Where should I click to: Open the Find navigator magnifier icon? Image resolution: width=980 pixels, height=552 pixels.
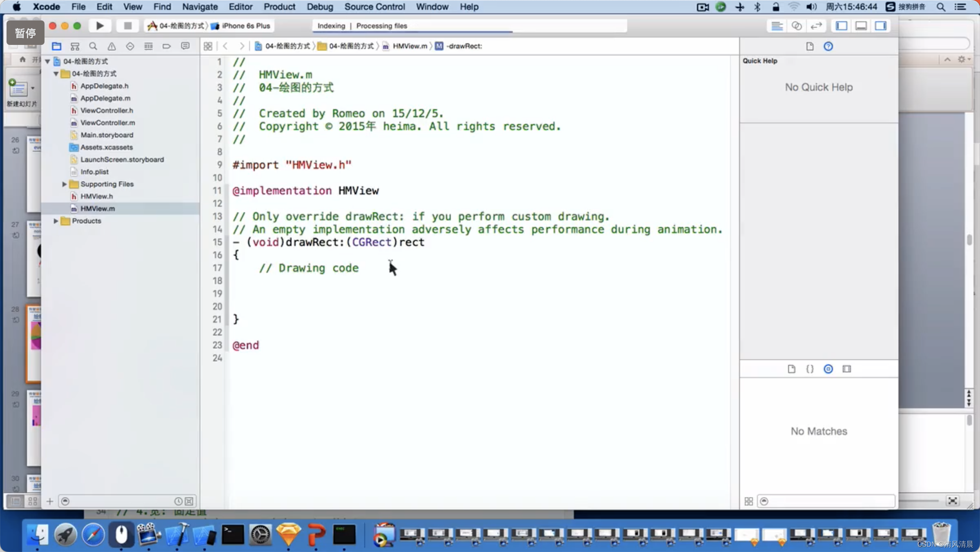(93, 46)
